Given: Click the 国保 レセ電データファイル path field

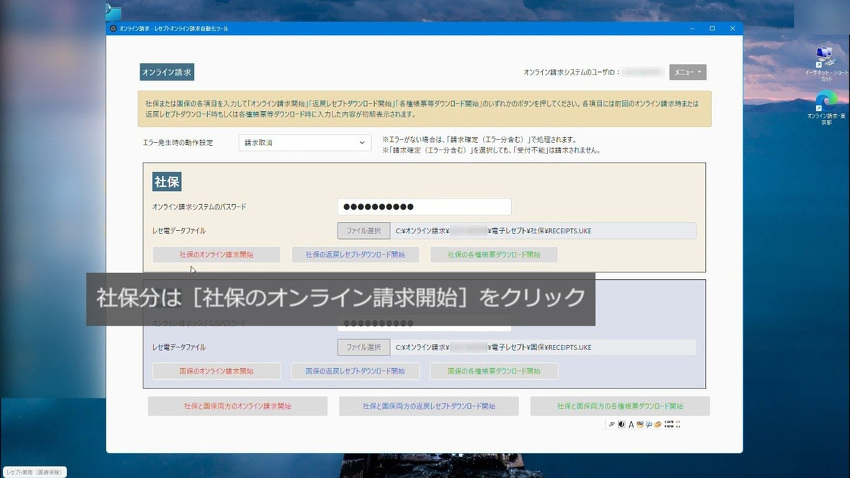Looking at the screenshot, I should click(x=543, y=348).
